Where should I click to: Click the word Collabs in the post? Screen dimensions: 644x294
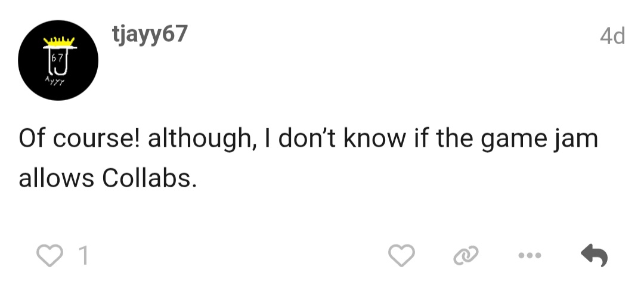149,178
